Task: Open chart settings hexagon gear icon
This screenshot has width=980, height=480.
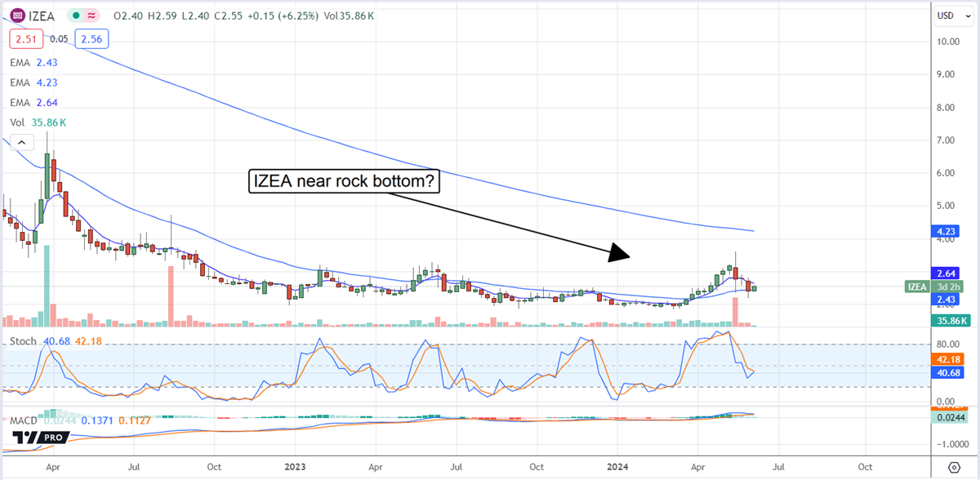Action: [x=954, y=467]
